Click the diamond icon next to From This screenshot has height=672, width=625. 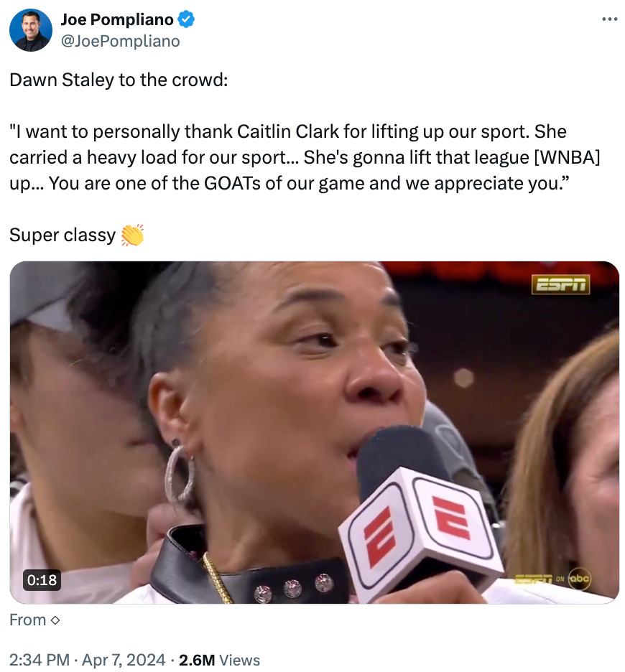point(55,620)
